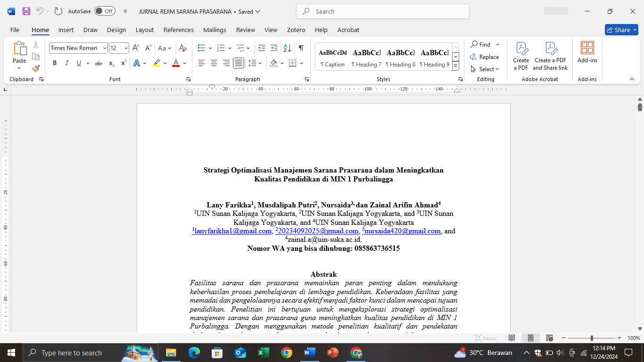Click the Format Painter brush icon

[x=36, y=68]
